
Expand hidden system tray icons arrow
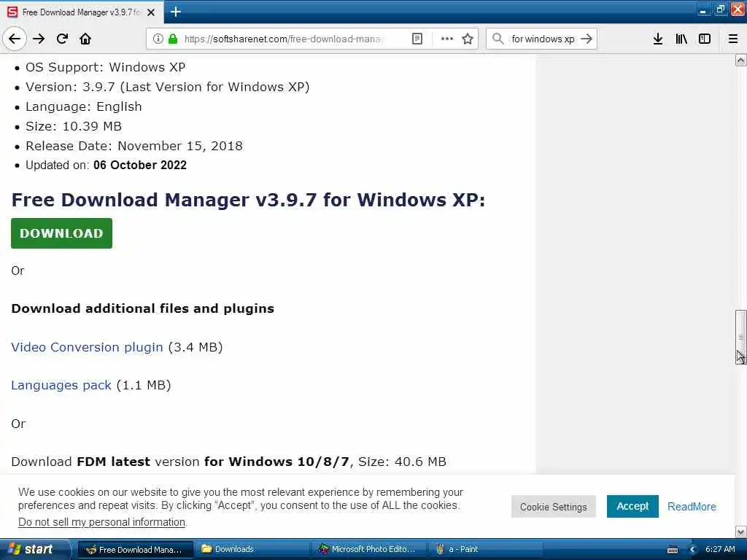[693, 550]
